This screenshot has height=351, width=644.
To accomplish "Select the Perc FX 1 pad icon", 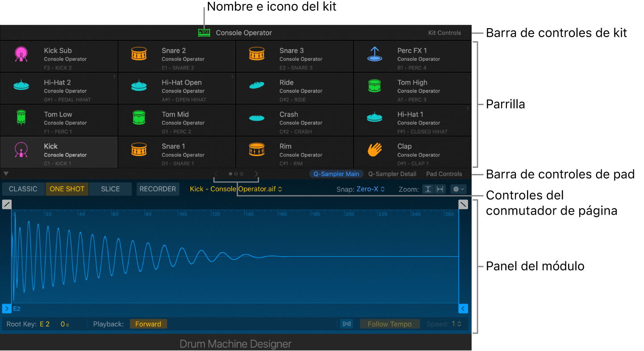I will pos(374,54).
